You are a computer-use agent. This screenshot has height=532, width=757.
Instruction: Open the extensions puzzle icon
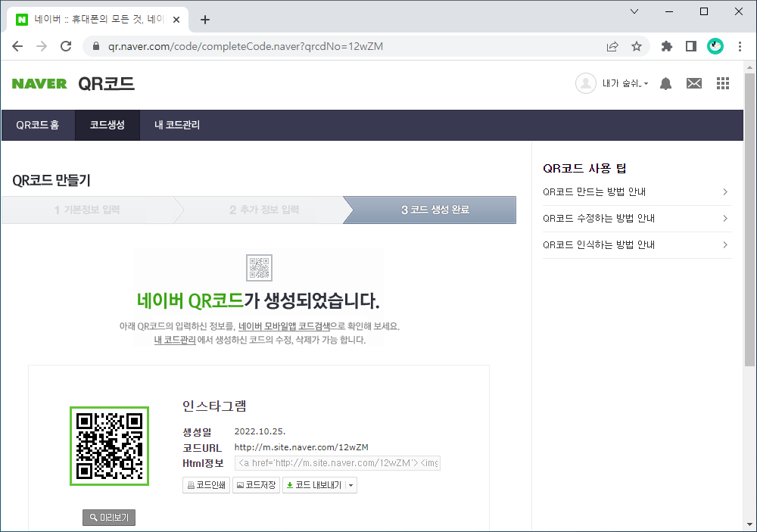pos(667,46)
